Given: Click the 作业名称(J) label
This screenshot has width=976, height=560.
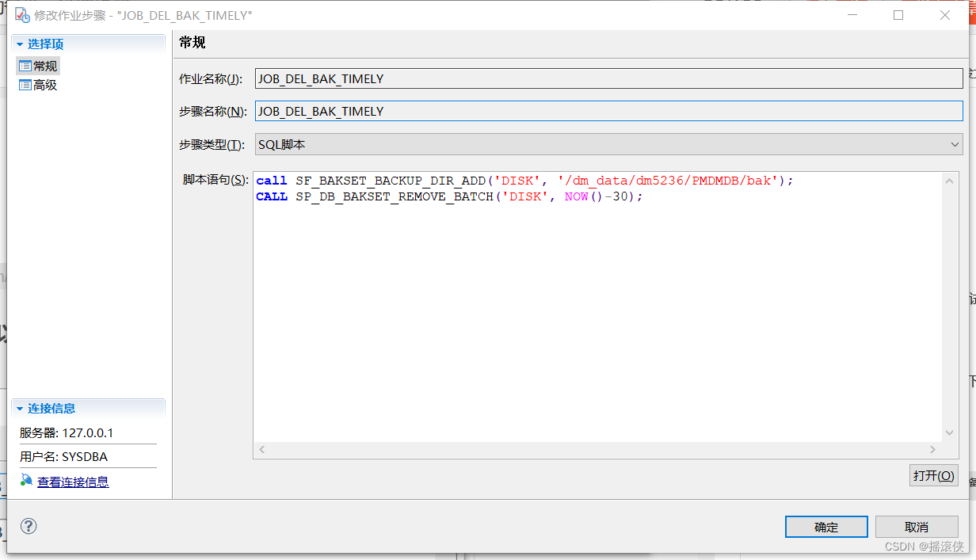Looking at the screenshot, I should coord(211,79).
